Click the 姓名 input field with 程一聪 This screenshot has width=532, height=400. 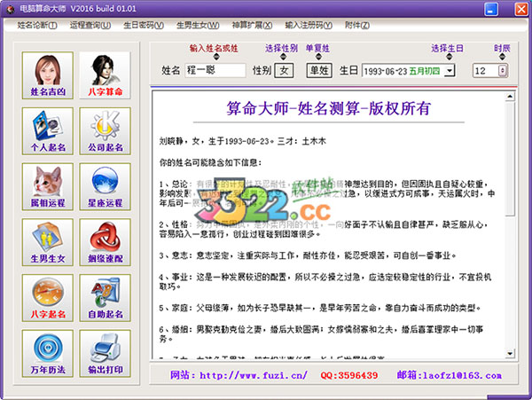coord(215,70)
